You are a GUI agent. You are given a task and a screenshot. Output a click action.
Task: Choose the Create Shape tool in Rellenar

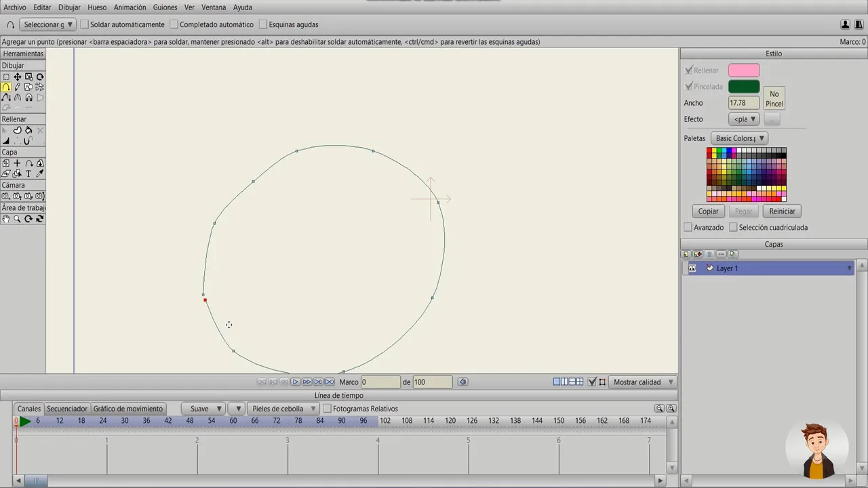pos(18,130)
